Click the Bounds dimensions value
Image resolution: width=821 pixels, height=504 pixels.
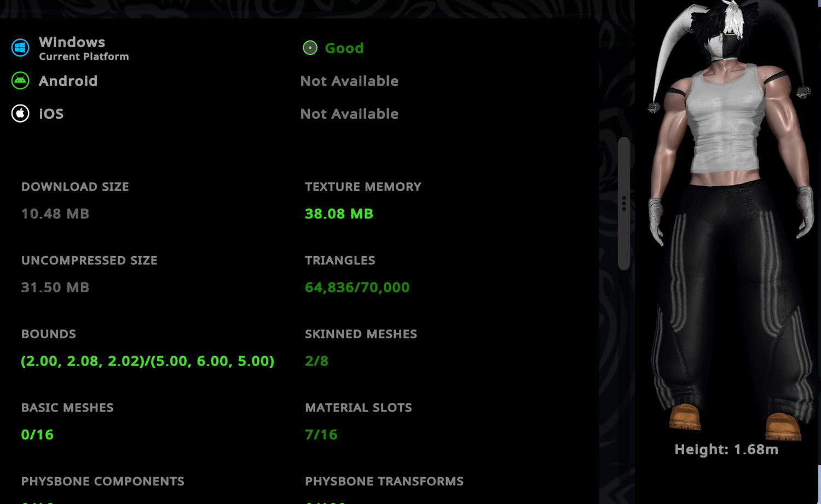[147, 361]
